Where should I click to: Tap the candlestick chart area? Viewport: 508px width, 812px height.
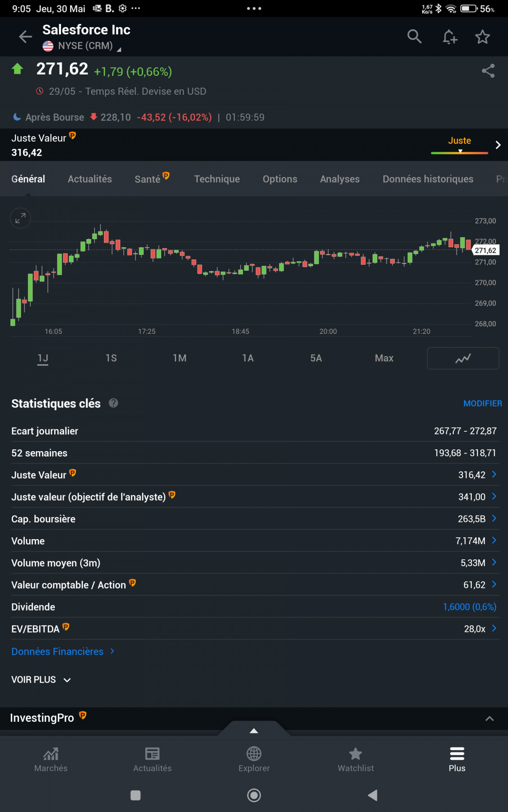click(x=241, y=272)
